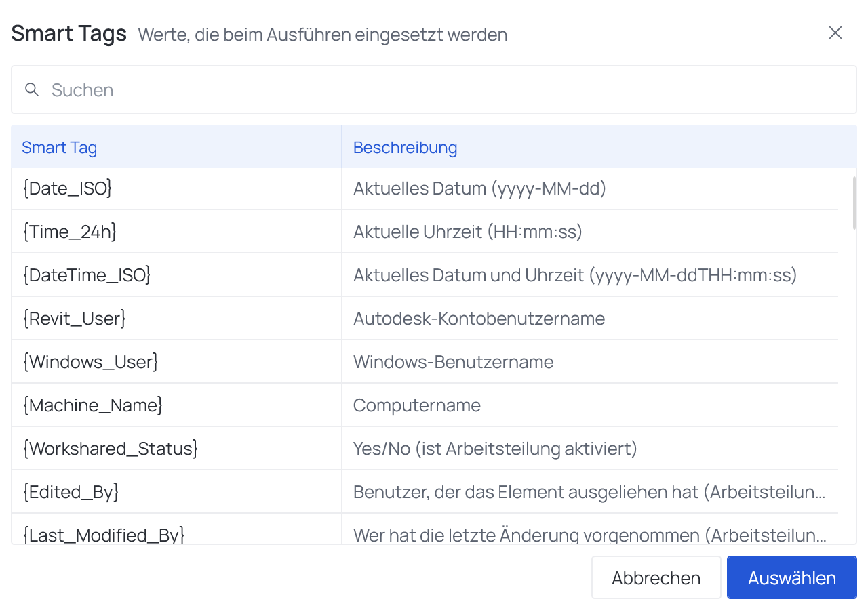Select the {Edited_By} tag
868x610 pixels.
click(x=71, y=492)
